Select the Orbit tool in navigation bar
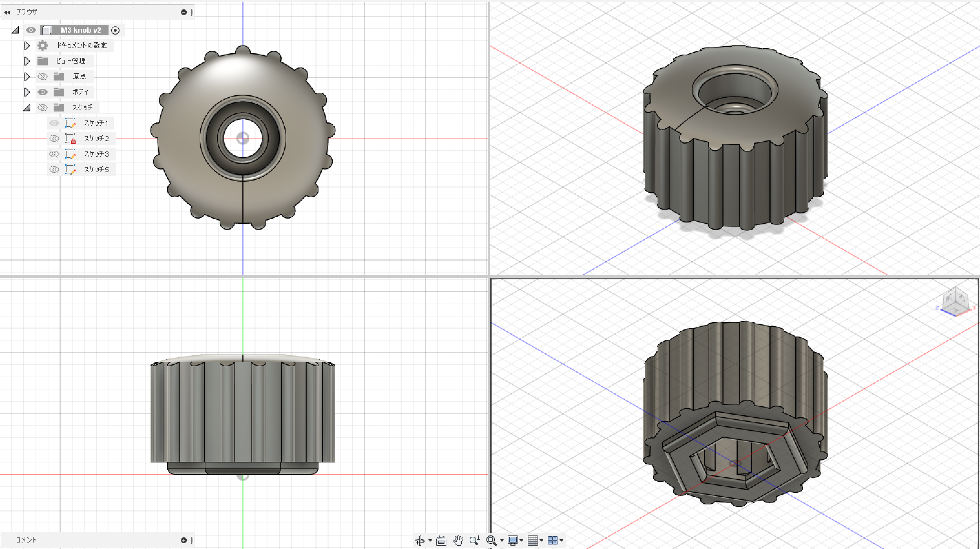 tap(420, 540)
